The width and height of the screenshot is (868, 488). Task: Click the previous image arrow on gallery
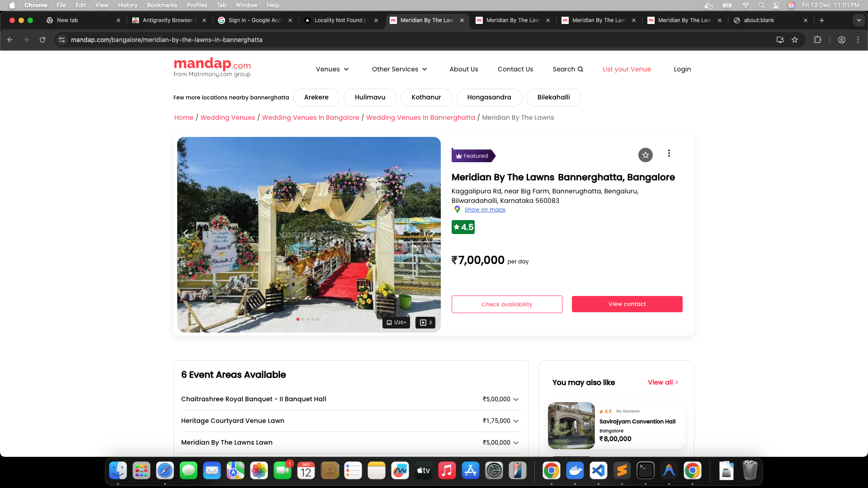pyautogui.click(x=186, y=233)
